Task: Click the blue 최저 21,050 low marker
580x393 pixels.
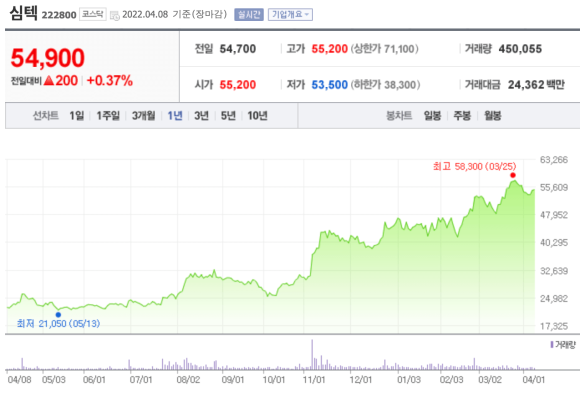Action: tap(58, 315)
